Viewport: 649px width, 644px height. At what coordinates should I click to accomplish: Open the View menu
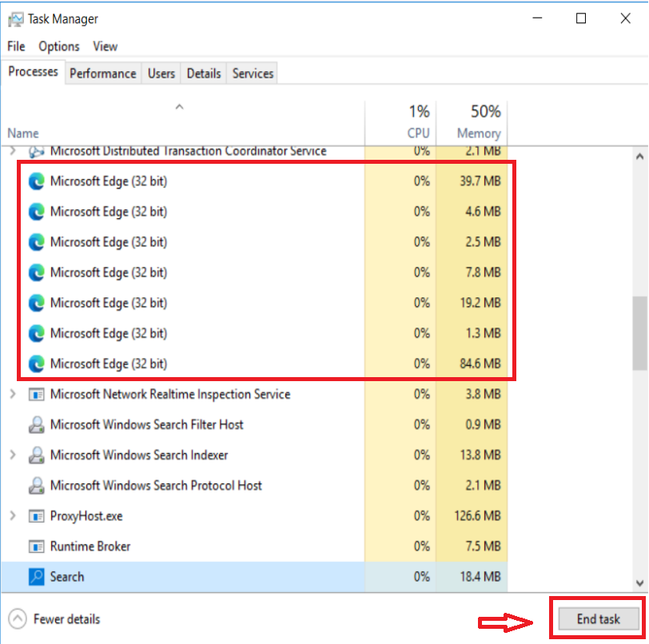click(106, 46)
